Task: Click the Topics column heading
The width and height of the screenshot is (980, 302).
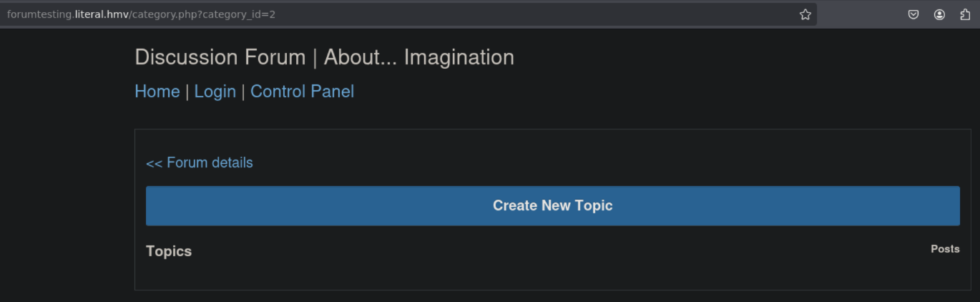Action: point(169,251)
